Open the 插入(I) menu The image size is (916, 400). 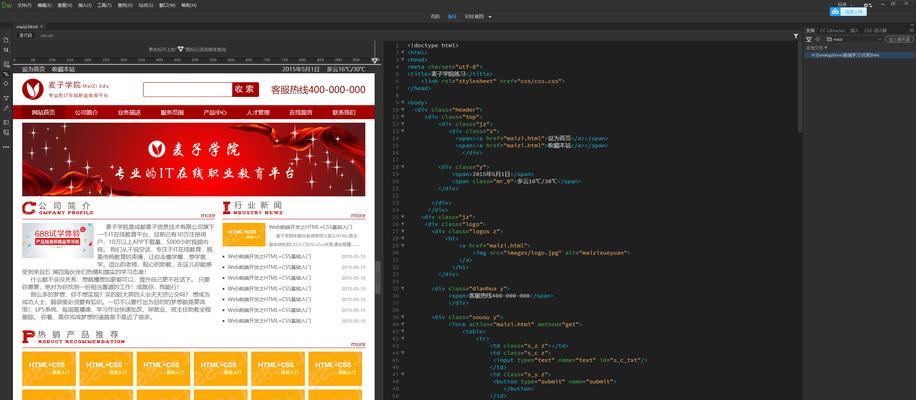tap(85, 5)
